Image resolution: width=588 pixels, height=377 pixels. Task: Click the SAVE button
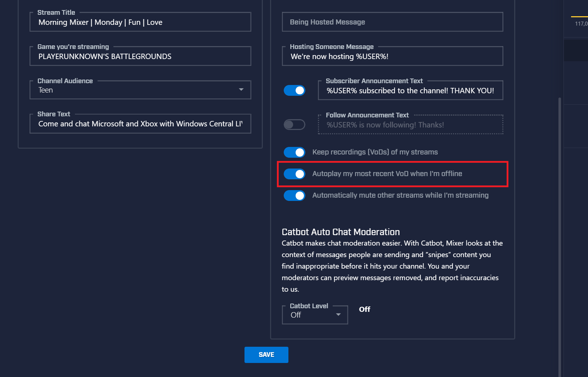(266, 355)
